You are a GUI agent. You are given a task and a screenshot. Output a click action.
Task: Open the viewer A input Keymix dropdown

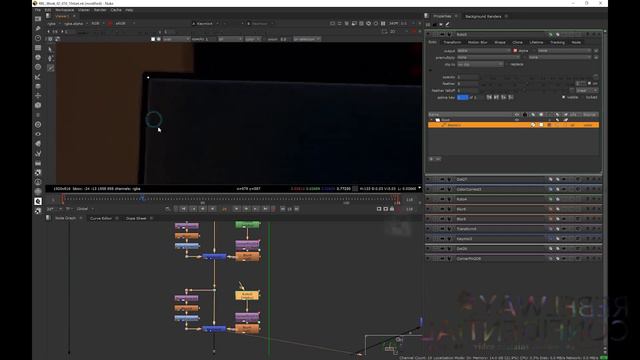click(205, 24)
